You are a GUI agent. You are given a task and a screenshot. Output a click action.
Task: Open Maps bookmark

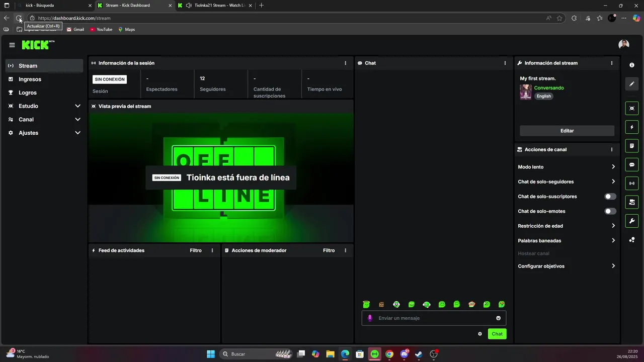127,30
